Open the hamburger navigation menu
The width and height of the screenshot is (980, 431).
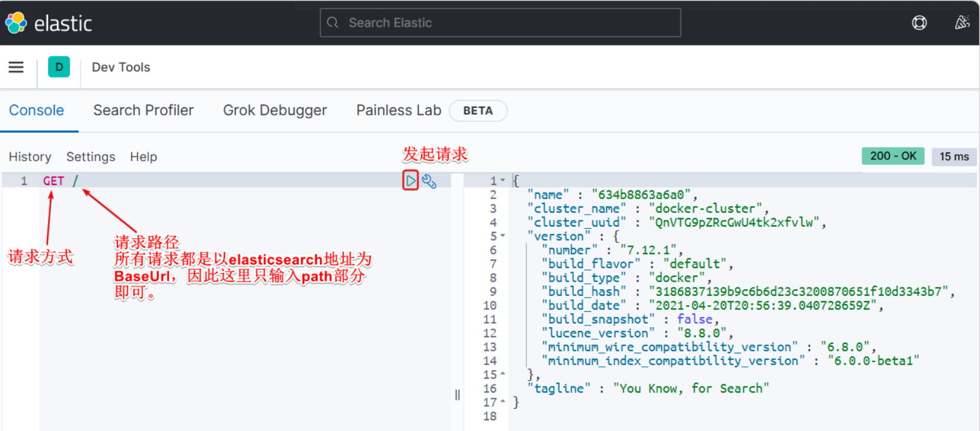coord(16,68)
